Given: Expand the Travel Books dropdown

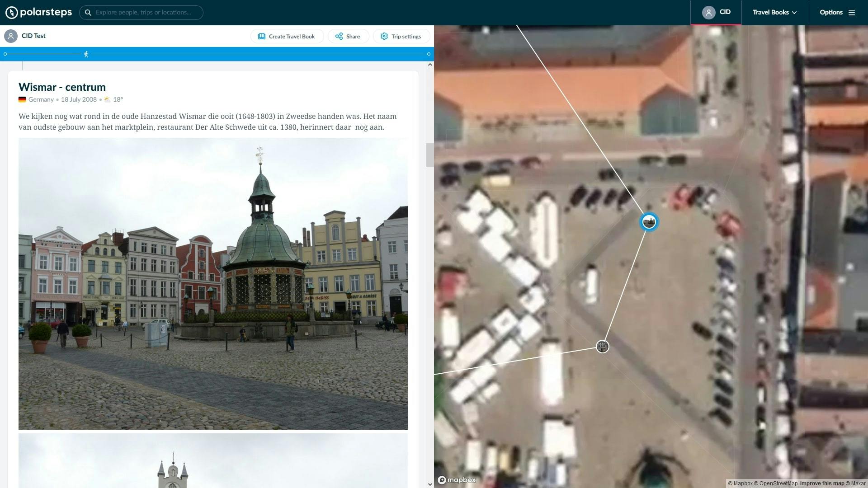Looking at the screenshot, I should click(x=774, y=12).
